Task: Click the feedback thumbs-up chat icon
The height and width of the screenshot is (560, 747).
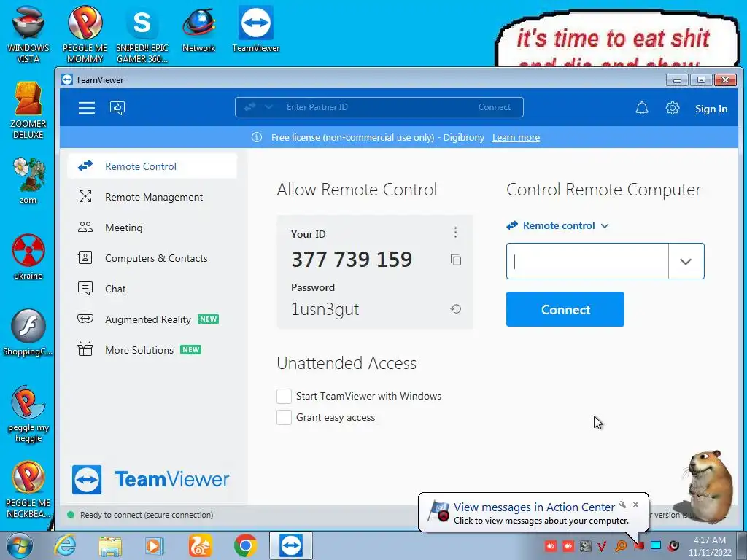Action: click(x=117, y=108)
